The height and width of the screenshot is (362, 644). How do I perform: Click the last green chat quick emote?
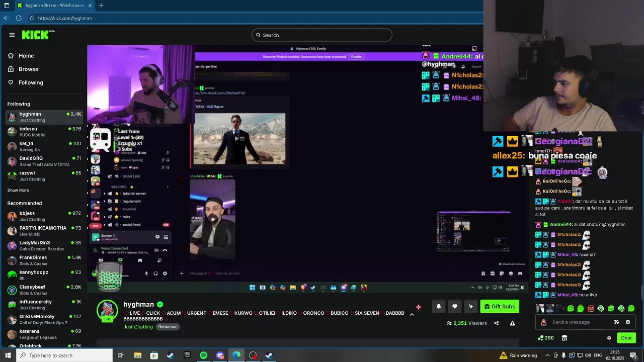coord(631,308)
